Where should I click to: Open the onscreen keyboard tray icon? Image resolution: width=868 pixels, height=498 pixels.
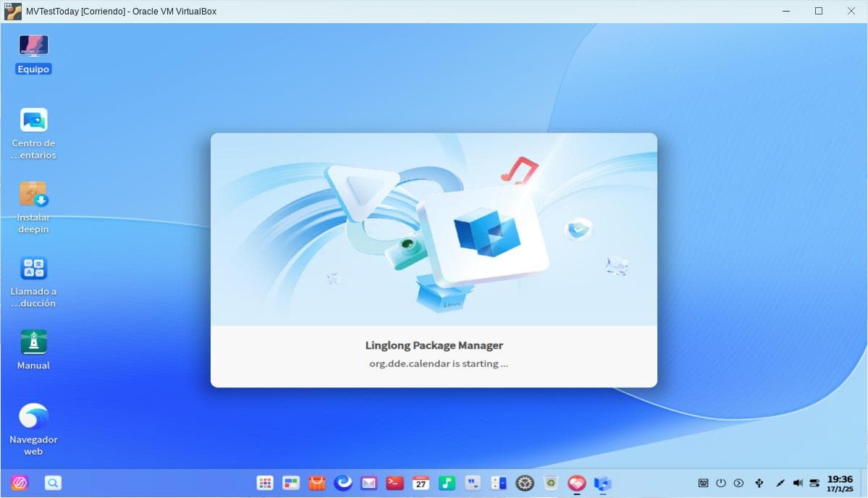click(x=703, y=483)
